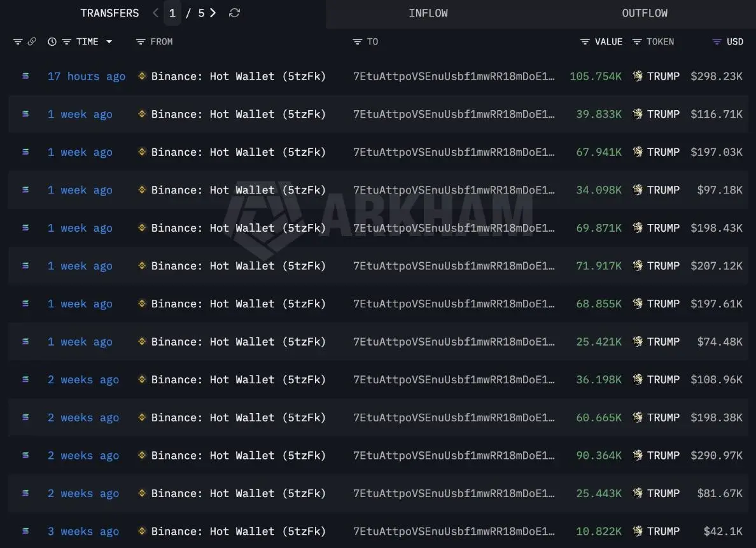Open chain icon on $197.03K row
756x548 pixels.
click(x=25, y=152)
